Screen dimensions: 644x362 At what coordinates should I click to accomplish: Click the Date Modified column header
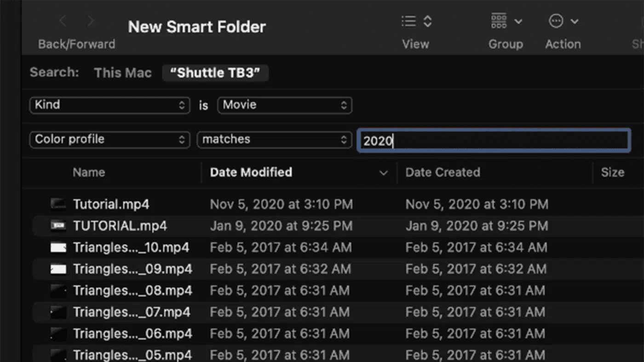[x=251, y=172]
